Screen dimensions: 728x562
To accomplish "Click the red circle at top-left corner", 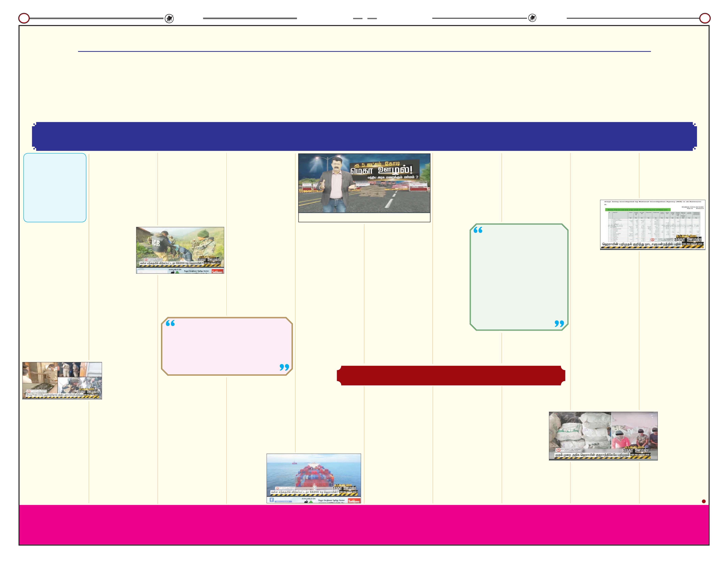I will (x=24, y=18).
